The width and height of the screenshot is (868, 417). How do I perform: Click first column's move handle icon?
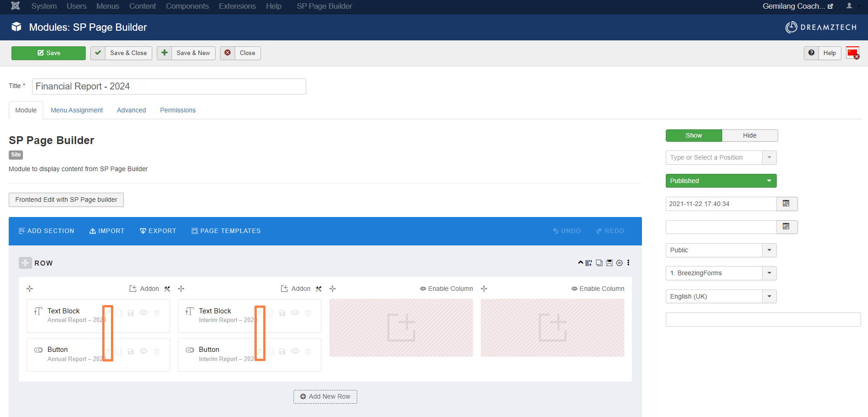coord(30,289)
